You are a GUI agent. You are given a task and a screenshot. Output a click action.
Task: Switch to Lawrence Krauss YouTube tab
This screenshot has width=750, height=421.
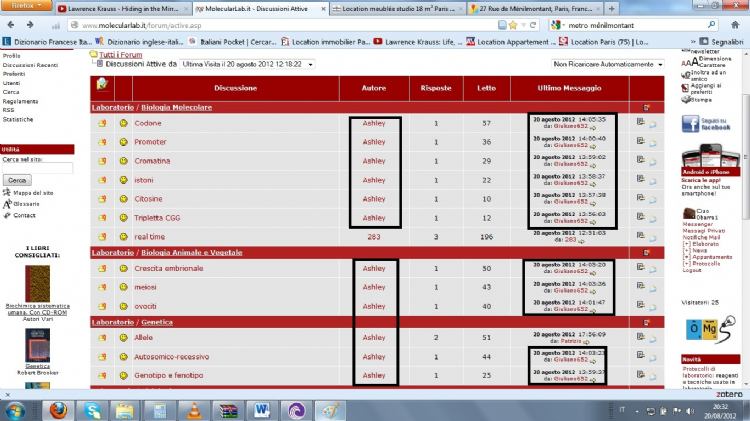tap(123, 9)
